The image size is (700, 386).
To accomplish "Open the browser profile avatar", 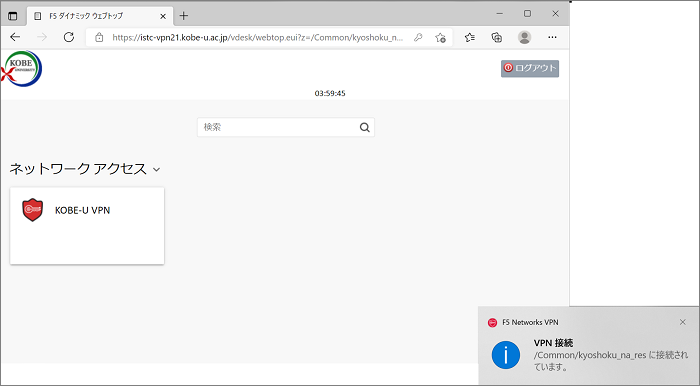I will coord(525,37).
